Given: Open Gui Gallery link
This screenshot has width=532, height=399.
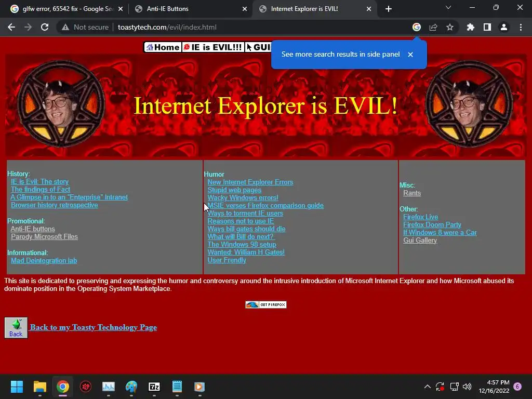Looking at the screenshot, I should (x=420, y=240).
